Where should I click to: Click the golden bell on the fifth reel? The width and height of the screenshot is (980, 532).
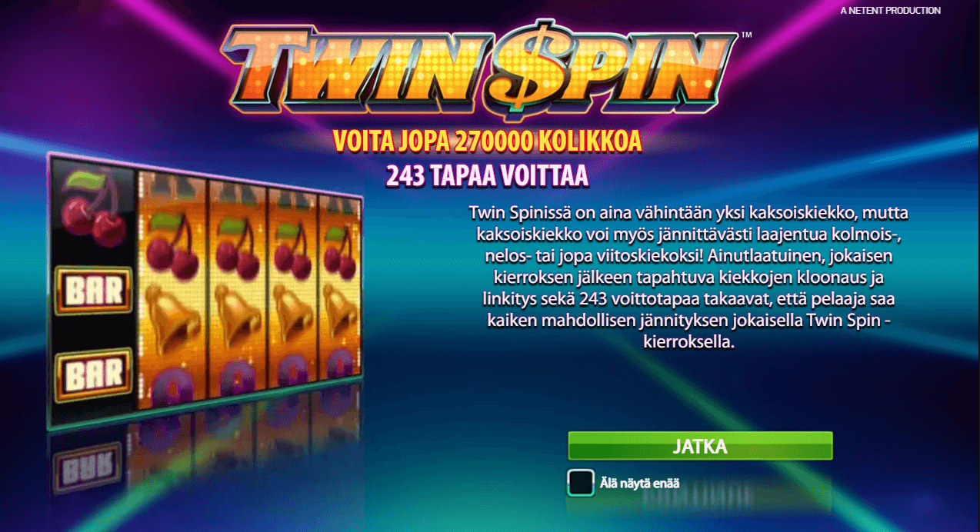pyautogui.click(x=339, y=313)
